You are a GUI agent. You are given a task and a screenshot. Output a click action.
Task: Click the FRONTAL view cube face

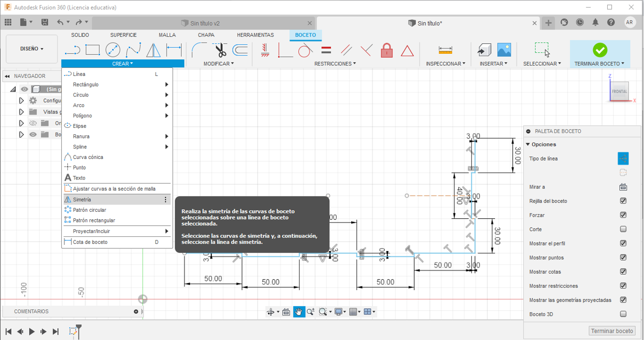pyautogui.click(x=619, y=91)
